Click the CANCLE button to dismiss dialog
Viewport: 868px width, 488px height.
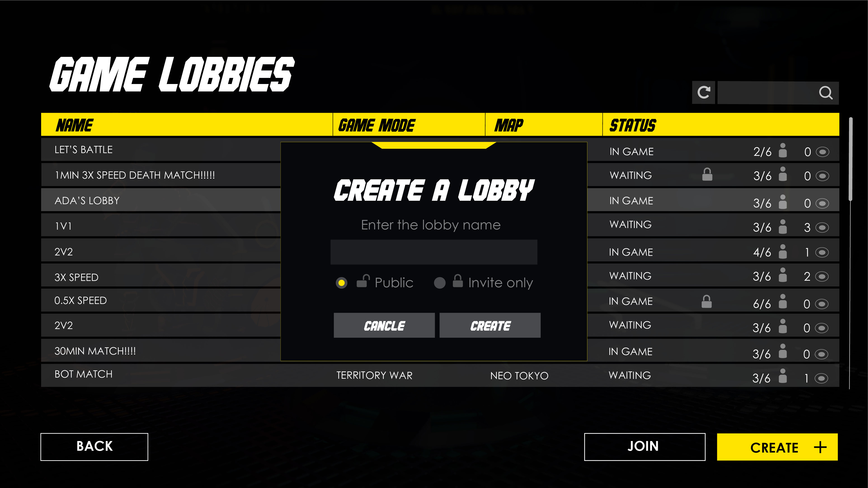coord(384,325)
